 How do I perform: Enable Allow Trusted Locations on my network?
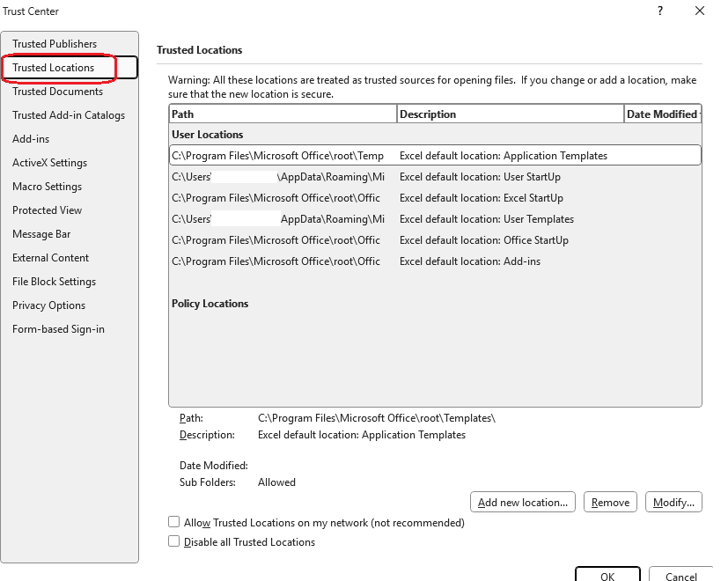coord(173,522)
